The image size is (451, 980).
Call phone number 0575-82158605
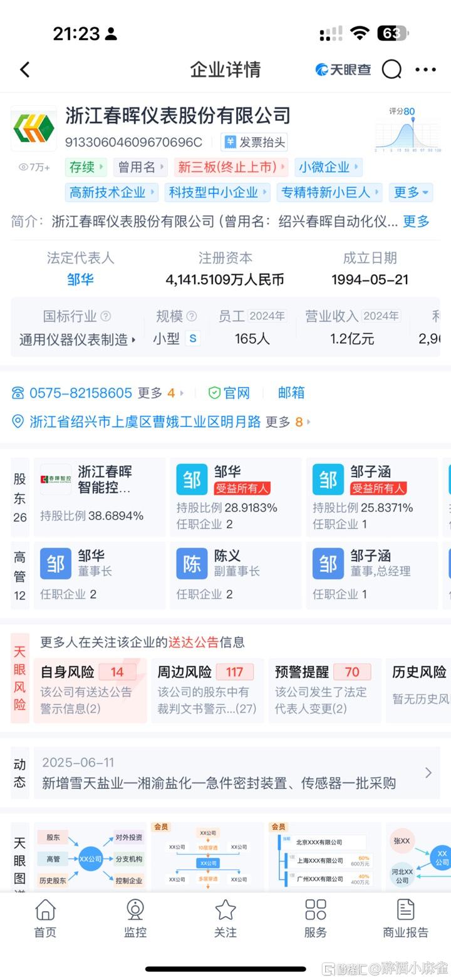point(81,393)
